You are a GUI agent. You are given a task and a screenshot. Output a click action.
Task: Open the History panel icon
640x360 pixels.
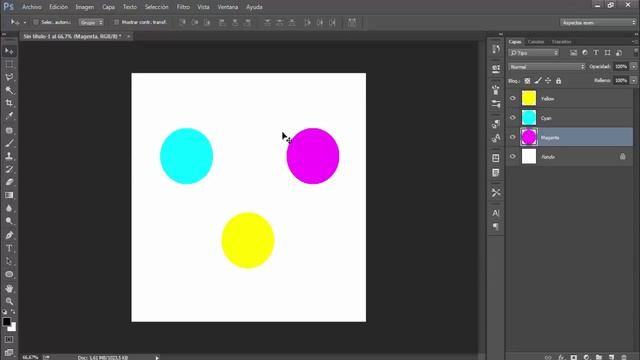(496, 49)
